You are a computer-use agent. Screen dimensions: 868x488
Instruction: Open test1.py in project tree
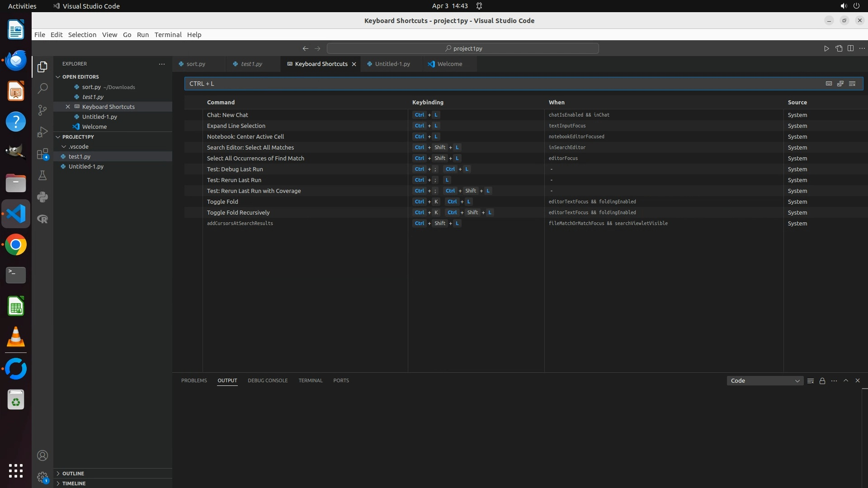(80, 156)
